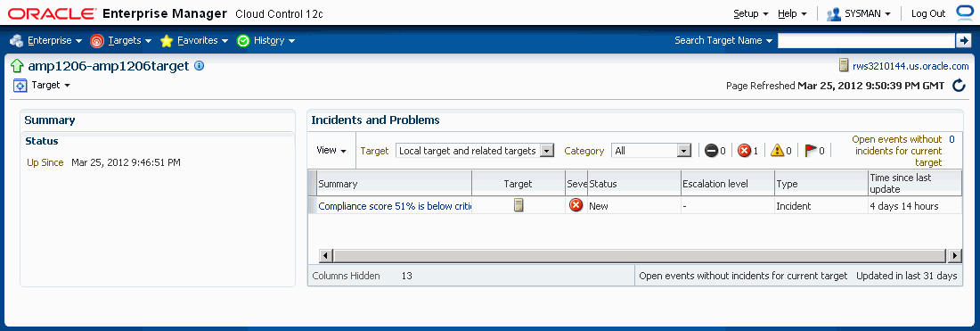Click the host target icon in incident row
Viewport: 980px width, 331px height.
pos(519,205)
